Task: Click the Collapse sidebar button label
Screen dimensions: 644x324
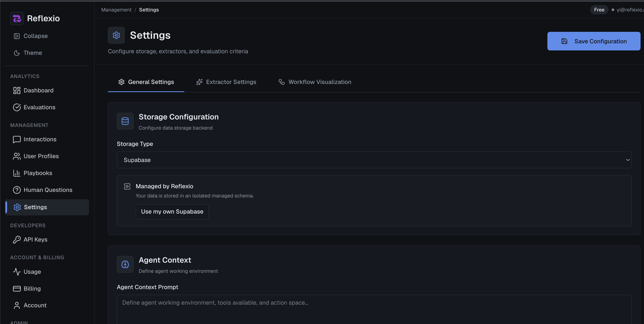Action: pyautogui.click(x=35, y=36)
